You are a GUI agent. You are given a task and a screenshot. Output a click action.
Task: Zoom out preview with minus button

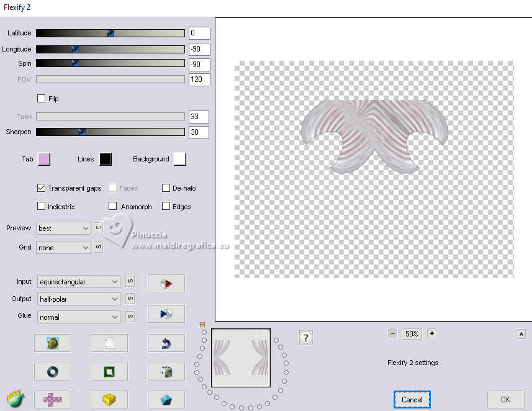coord(392,333)
